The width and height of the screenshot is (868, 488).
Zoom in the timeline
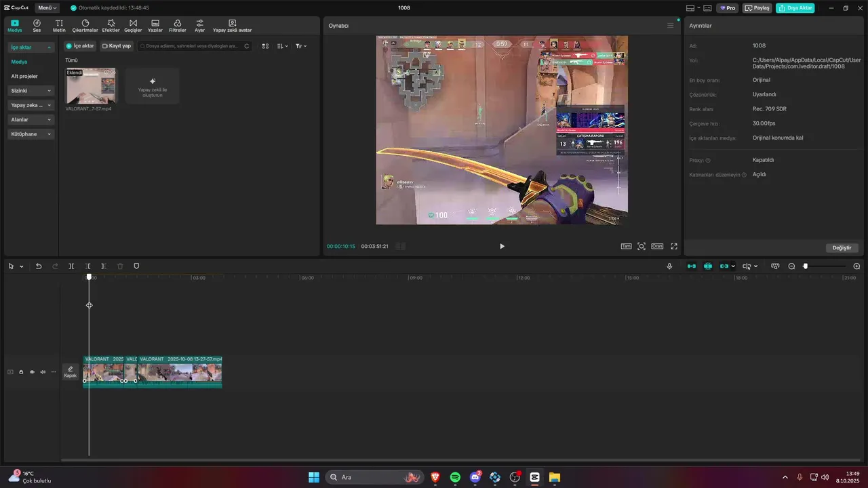[856, 266]
